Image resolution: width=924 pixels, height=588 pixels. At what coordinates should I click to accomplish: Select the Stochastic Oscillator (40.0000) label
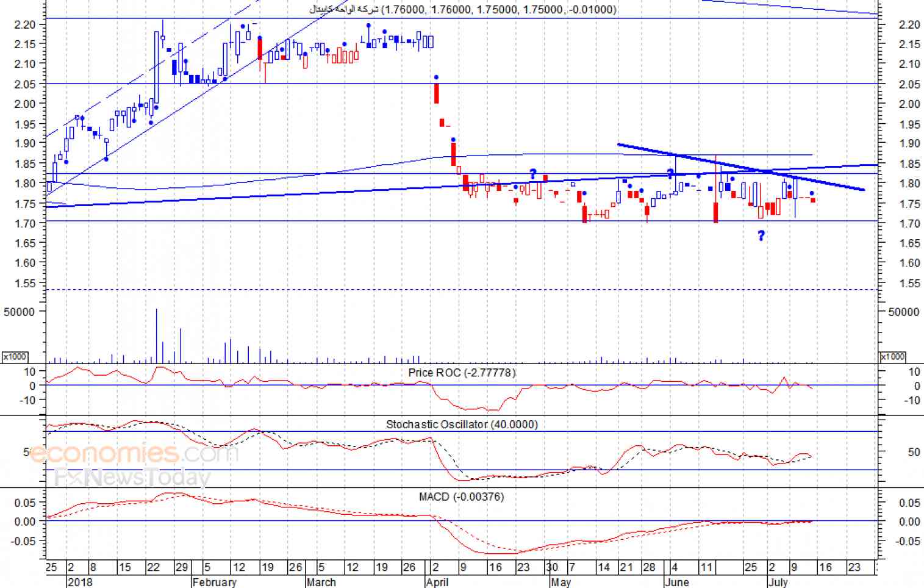coord(462,424)
